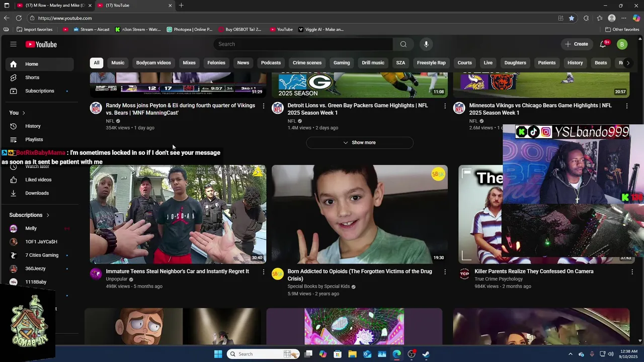Open Special Books by Special Kids avatar

277,274
